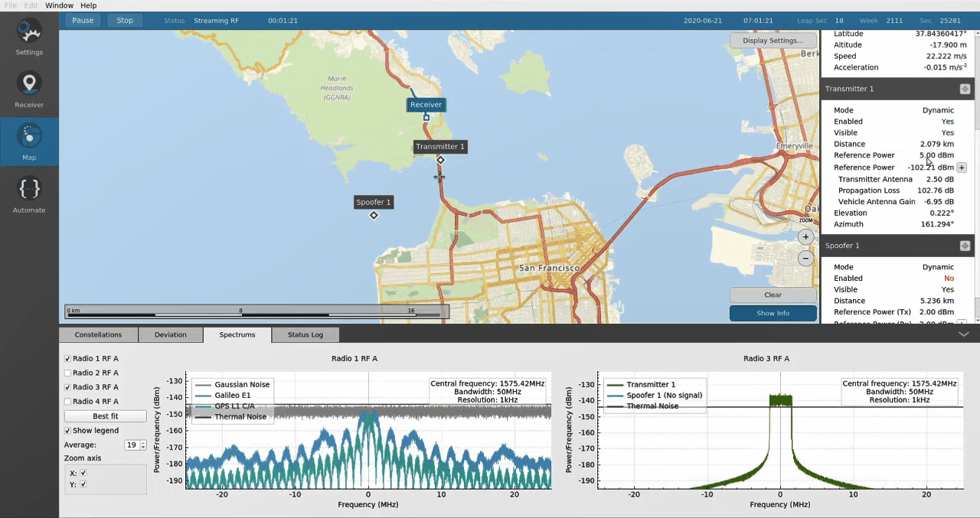Click the Radio 3 RF A spectrum plot

tap(780, 430)
